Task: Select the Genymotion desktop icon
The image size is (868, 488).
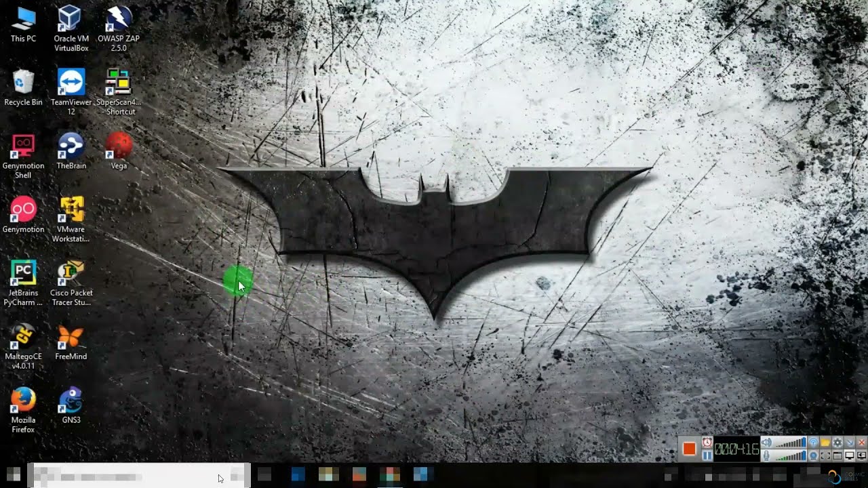Action: click(23, 215)
